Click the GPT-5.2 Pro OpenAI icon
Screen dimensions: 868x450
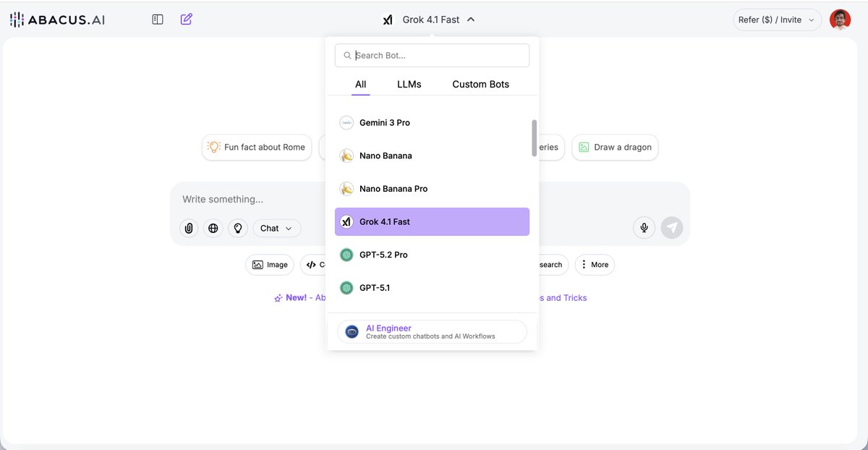pyautogui.click(x=346, y=255)
